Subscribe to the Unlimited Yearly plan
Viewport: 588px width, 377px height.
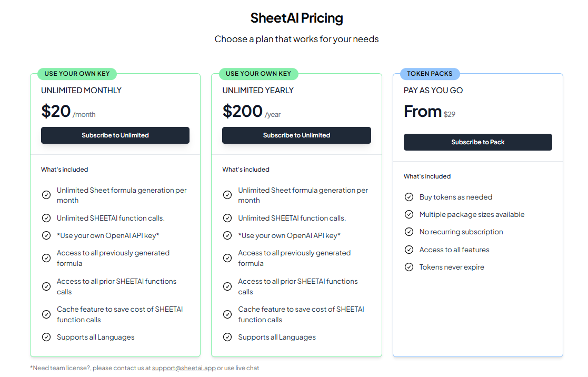[296, 135]
